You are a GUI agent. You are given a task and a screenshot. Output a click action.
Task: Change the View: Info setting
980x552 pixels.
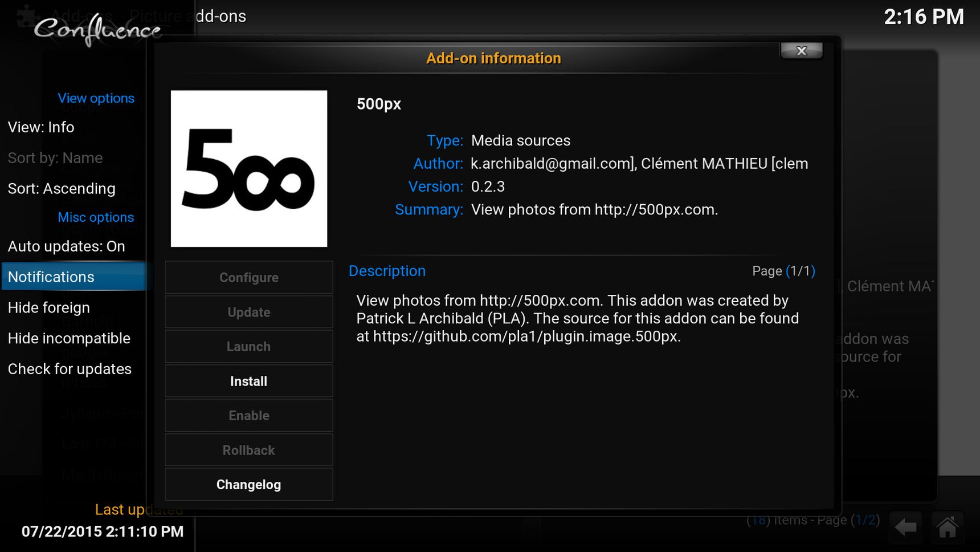pyautogui.click(x=73, y=127)
